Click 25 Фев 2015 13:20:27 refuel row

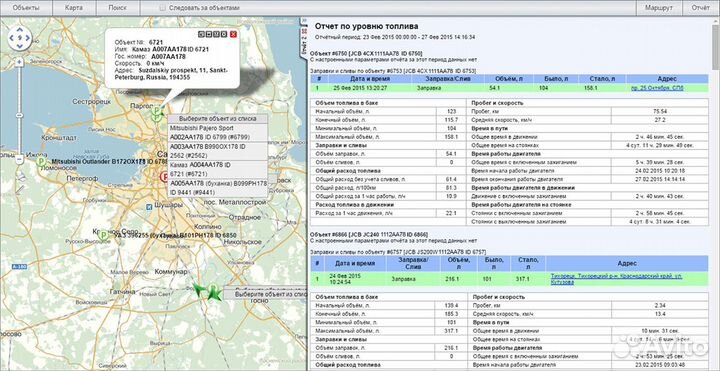click(x=509, y=88)
